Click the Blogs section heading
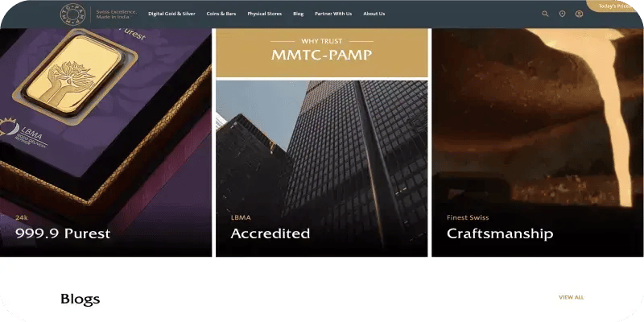 (x=80, y=299)
